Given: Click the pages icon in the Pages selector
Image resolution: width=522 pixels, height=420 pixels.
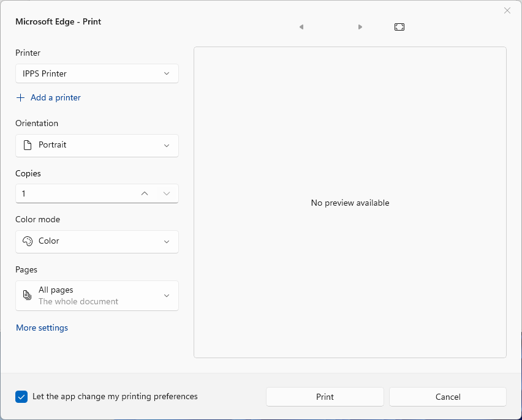Looking at the screenshot, I should 27,295.
